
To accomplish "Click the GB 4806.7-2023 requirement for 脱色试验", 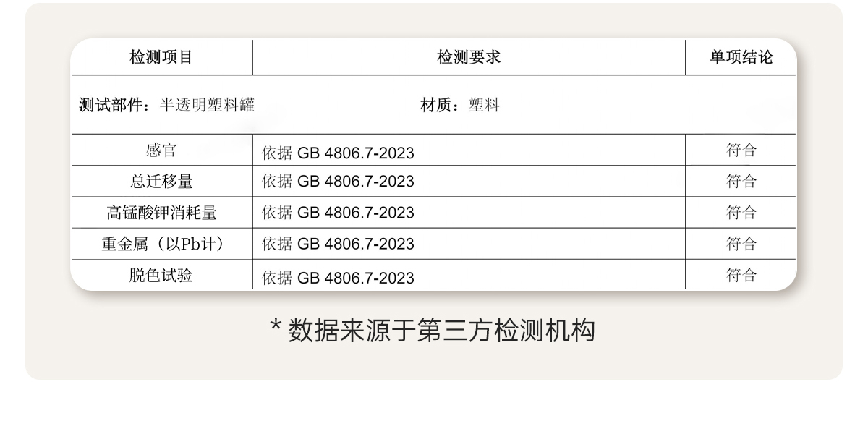I will pyautogui.click(x=338, y=278).
